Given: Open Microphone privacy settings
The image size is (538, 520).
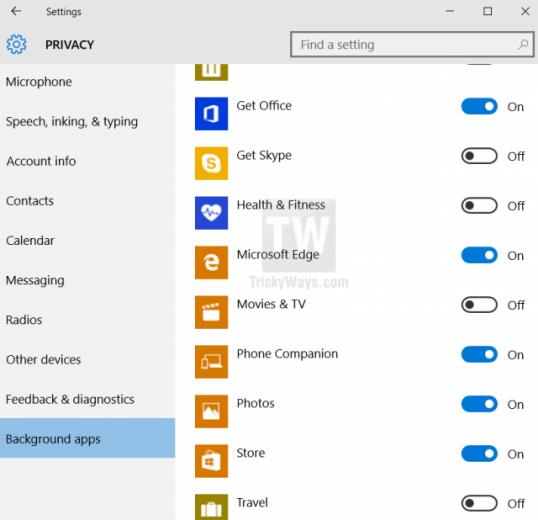Looking at the screenshot, I should (x=87, y=82).
